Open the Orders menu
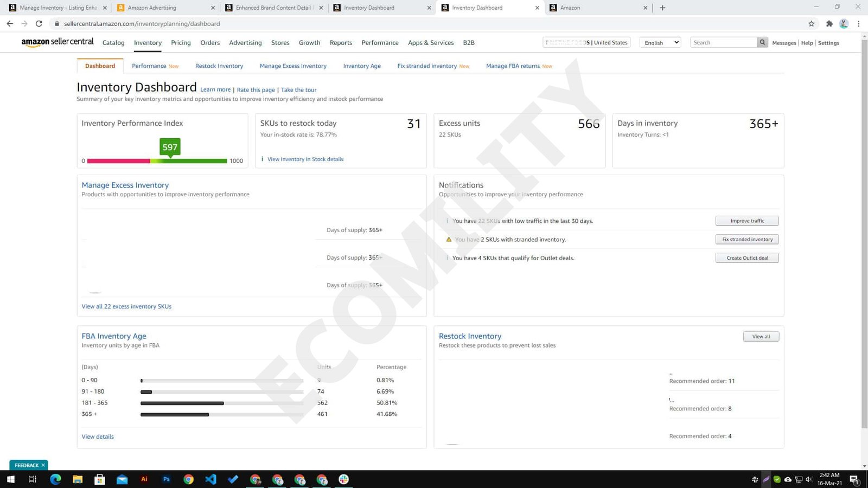This screenshot has width=868, height=488. pos(210,43)
